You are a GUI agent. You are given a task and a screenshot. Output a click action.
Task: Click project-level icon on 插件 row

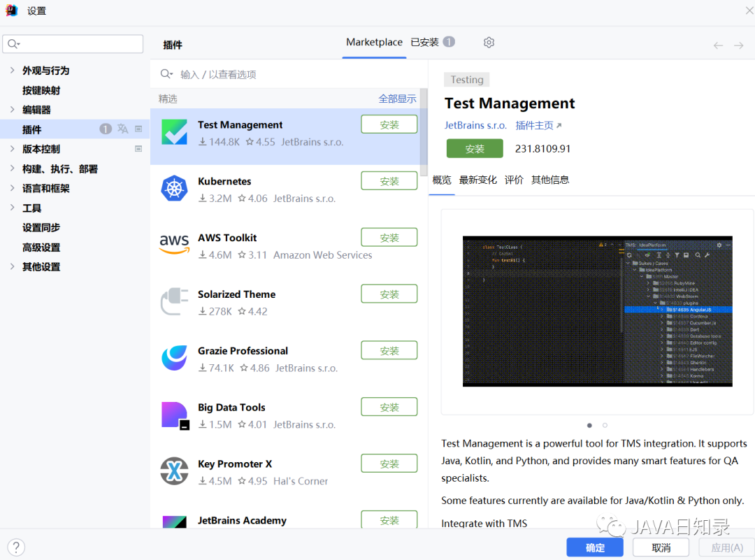point(138,129)
